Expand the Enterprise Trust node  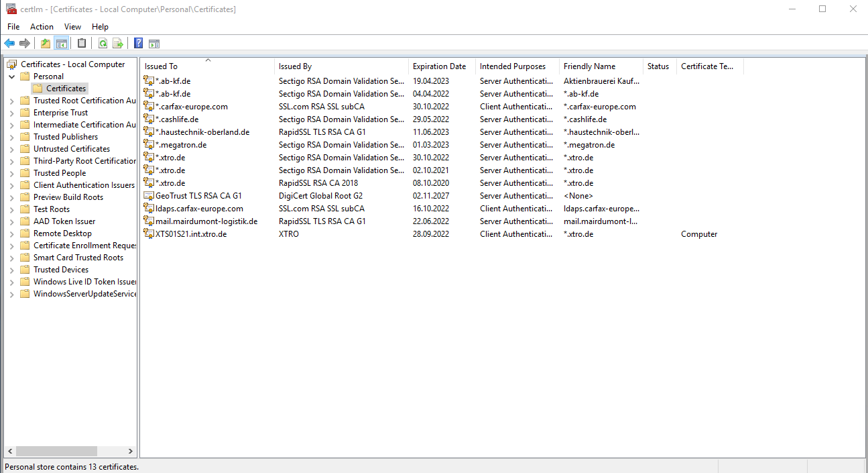coord(11,113)
